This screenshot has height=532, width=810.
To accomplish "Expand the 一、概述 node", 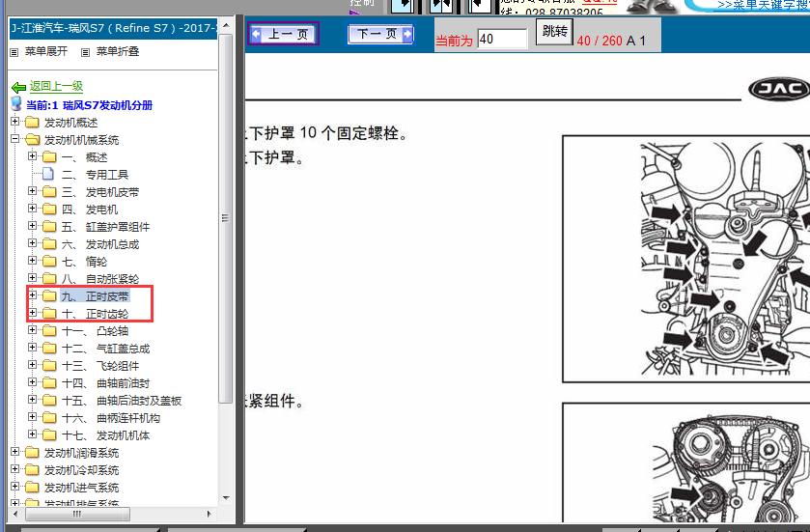I will click(33, 156).
